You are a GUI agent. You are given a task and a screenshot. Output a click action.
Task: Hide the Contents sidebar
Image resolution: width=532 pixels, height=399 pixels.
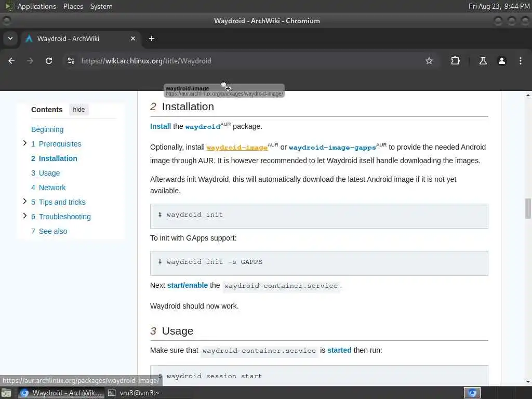(x=79, y=110)
